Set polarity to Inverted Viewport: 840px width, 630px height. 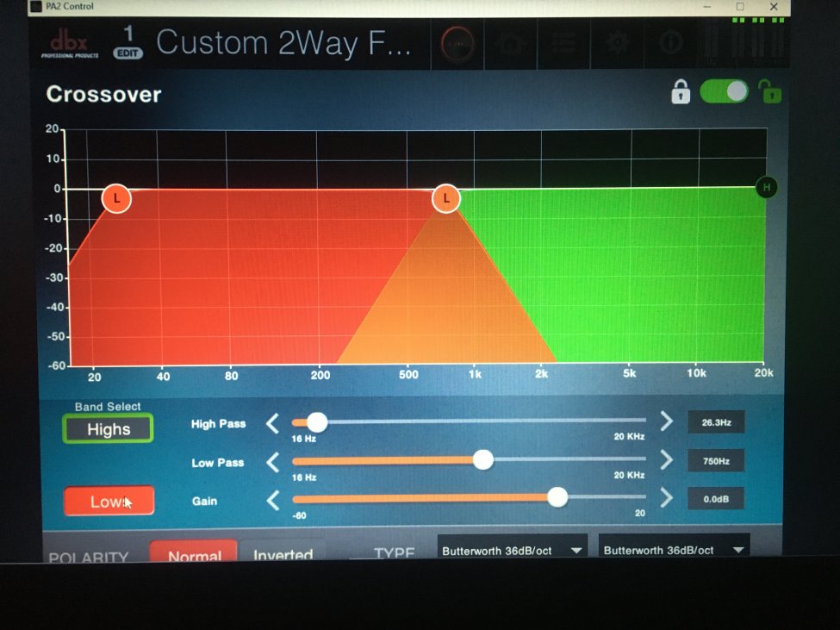point(283,552)
